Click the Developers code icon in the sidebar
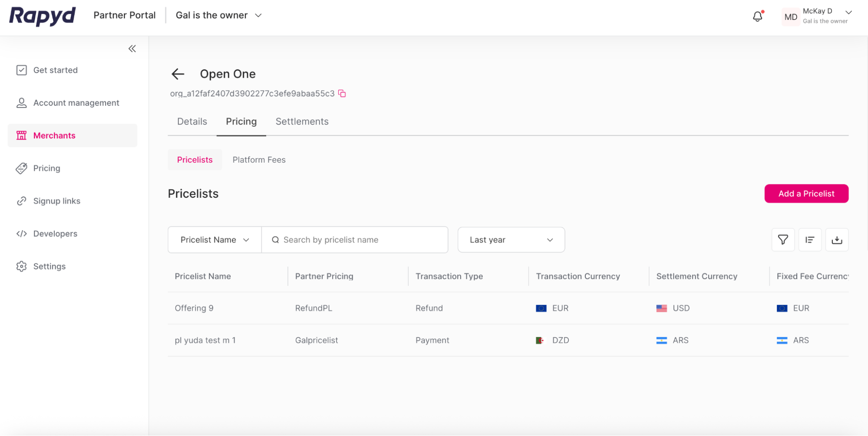 coord(22,233)
